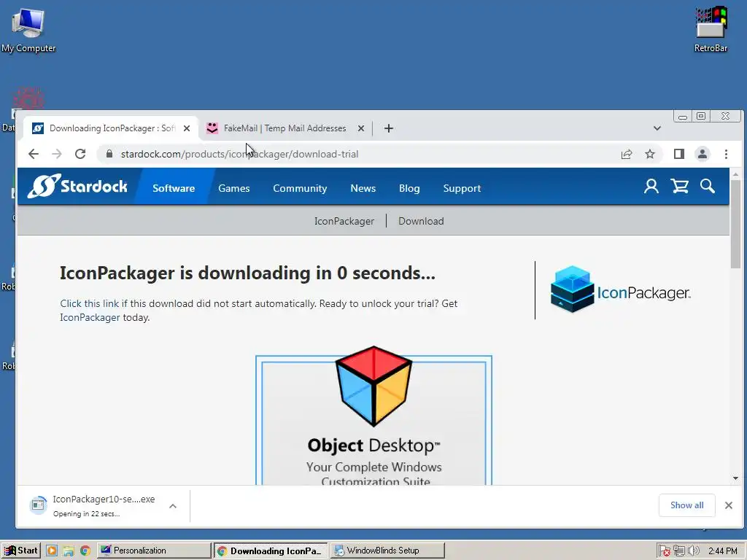Open the Support menu item
Viewport: 747px width, 560px height.
coord(462,188)
